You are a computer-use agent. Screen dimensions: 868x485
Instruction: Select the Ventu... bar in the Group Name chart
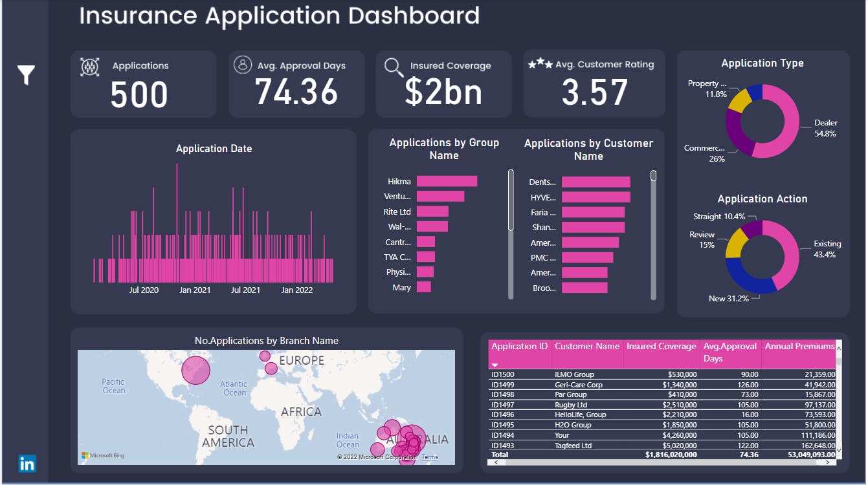tap(440, 196)
